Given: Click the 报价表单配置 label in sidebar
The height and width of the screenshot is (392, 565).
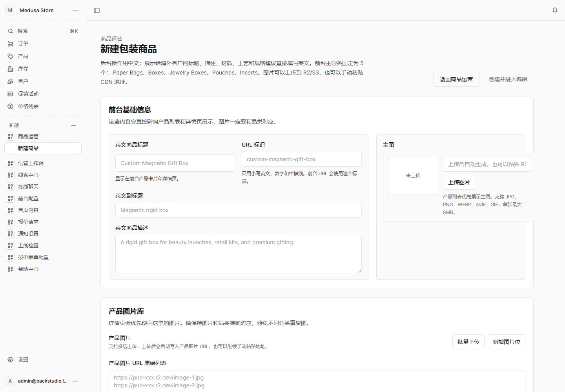Looking at the screenshot, I should 33,257.
